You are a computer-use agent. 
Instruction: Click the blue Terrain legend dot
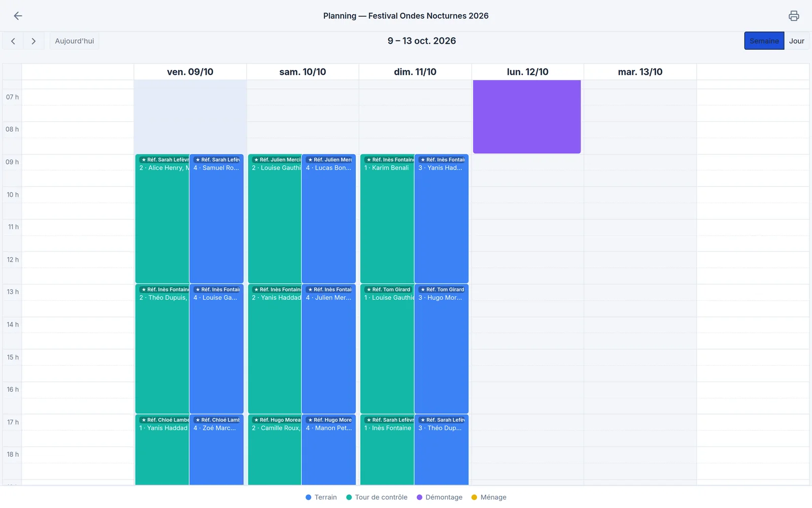point(309,497)
